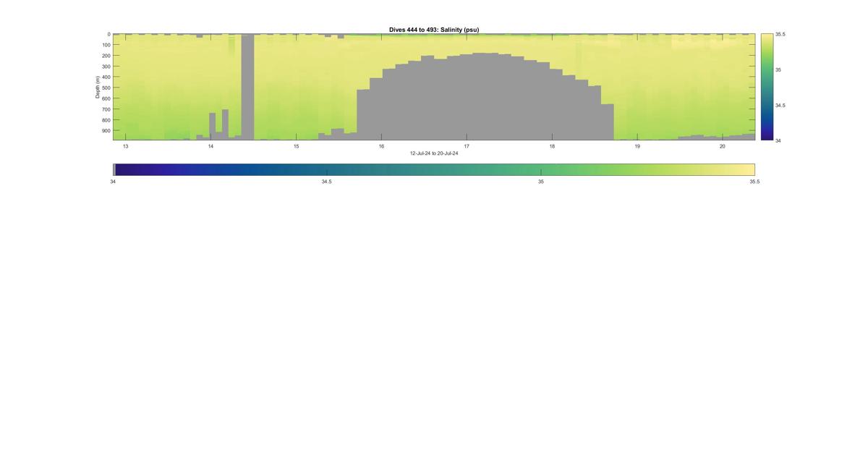Screen dimensions: 868x450
Task: Click the horizontal colorbar label '34.5'
Action: pyautogui.click(x=327, y=182)
